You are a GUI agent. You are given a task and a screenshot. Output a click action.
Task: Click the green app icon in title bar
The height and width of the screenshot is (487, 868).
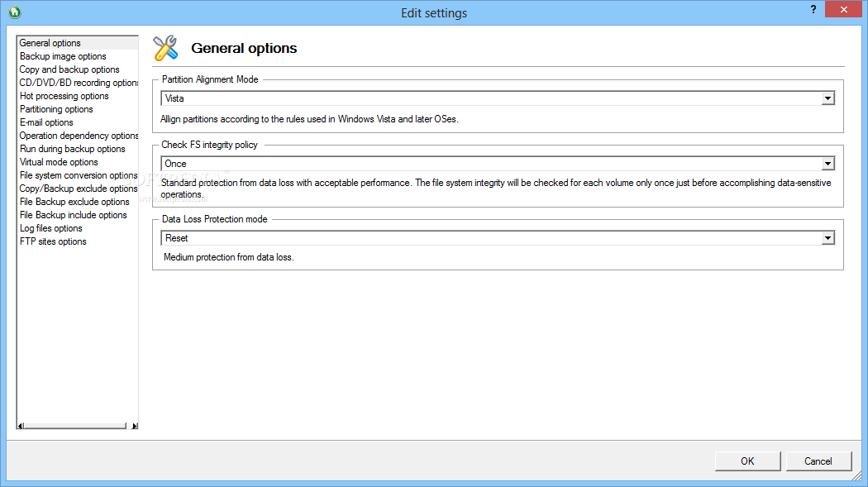click(15, 12)
